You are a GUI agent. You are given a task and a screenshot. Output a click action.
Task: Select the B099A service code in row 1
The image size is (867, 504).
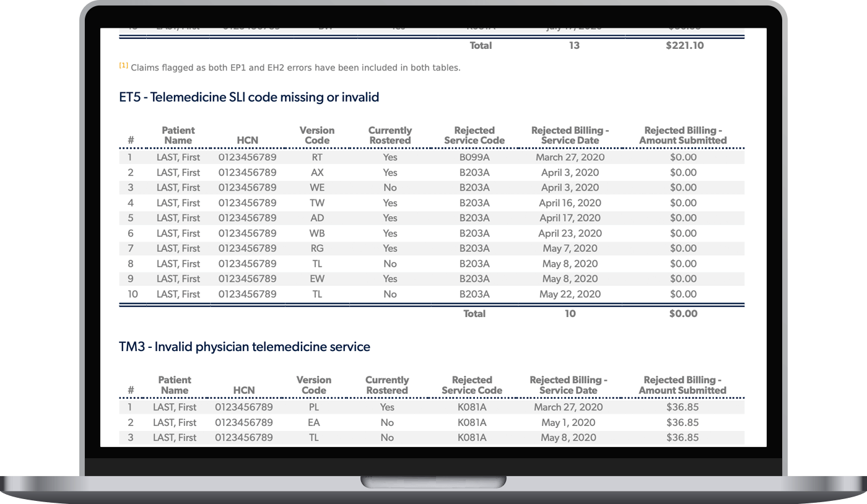point(474,157)
